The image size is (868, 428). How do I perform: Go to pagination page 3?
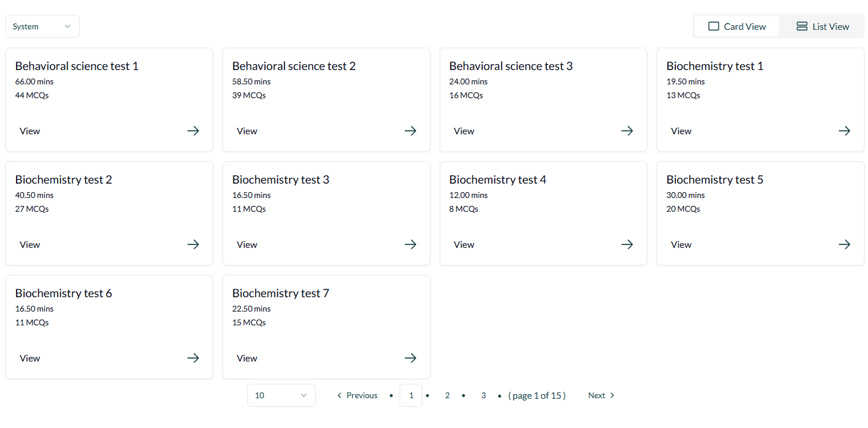click(483, 395)
